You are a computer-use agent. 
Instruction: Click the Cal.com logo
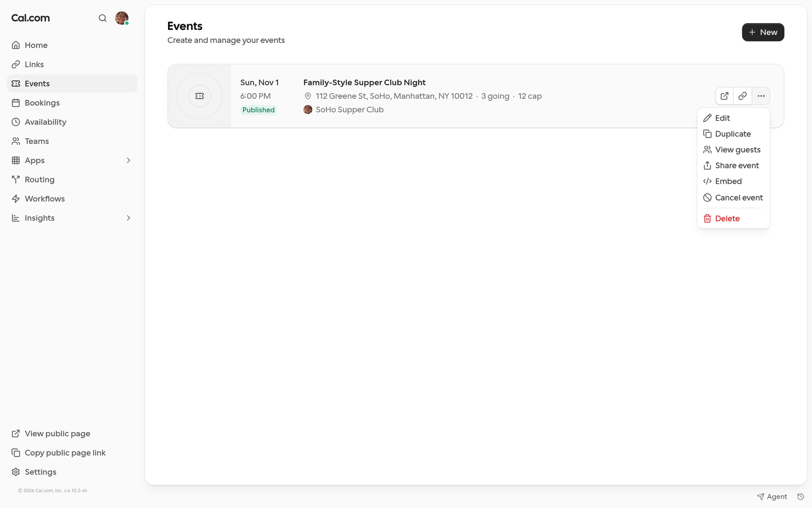pos(30,18)
